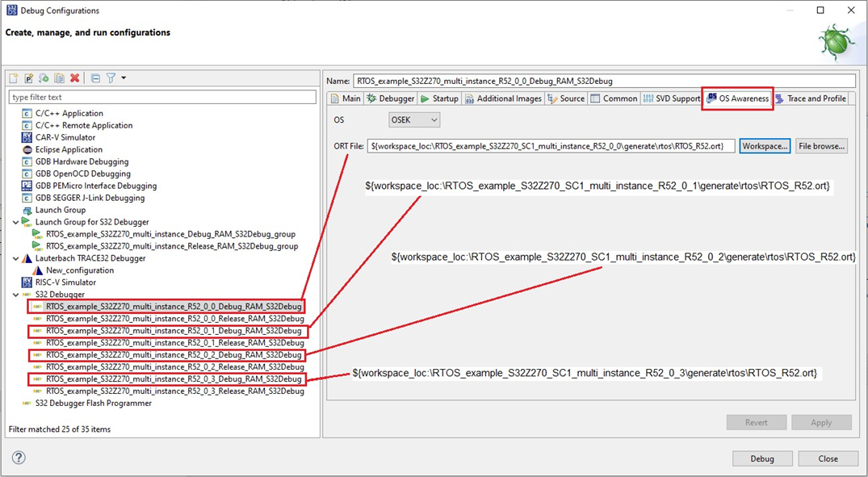Filter launch configurations with the funnel icon
868x477 pixels.
click(111, 77)
